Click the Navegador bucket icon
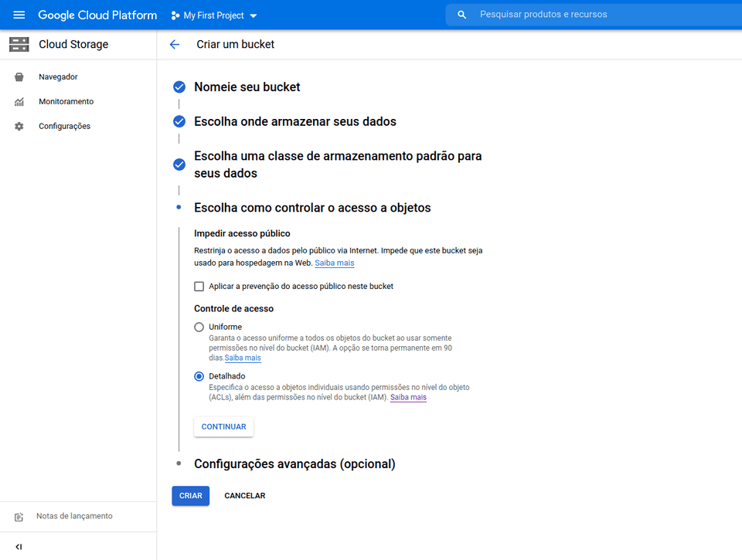 (19, 77)
